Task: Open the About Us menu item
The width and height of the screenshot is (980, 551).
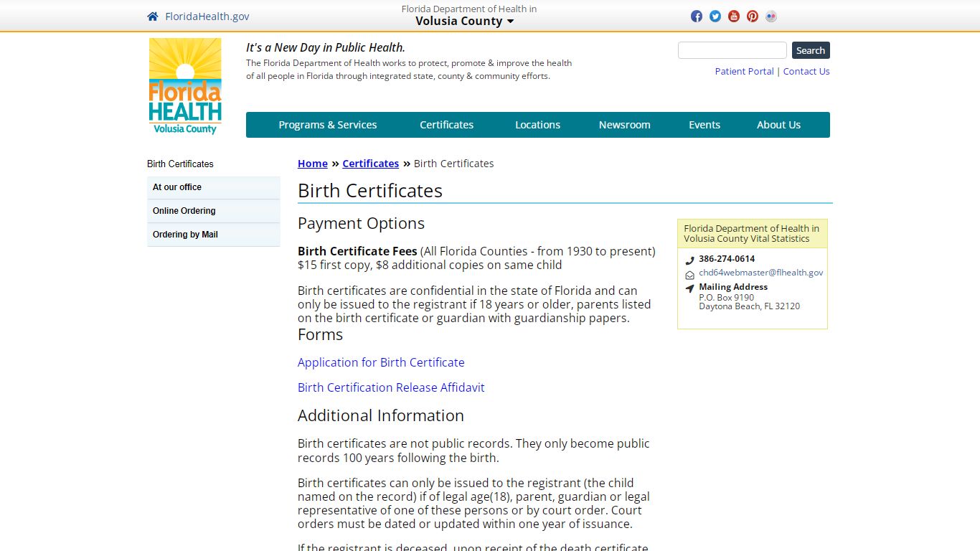Action: pos(778,125)
